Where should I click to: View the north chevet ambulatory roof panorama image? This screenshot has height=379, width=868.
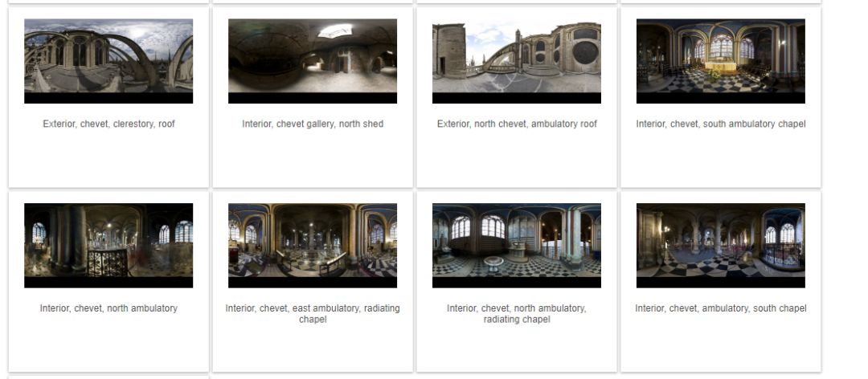(517, 61)
